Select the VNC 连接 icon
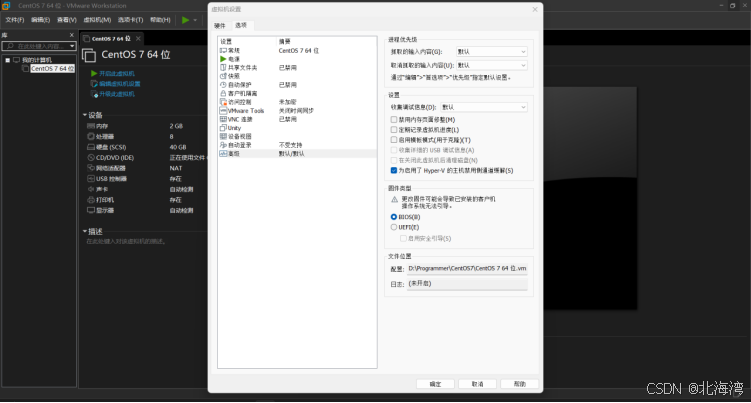The width and height of the screenshot is (751, 403). tap(223, 119)
